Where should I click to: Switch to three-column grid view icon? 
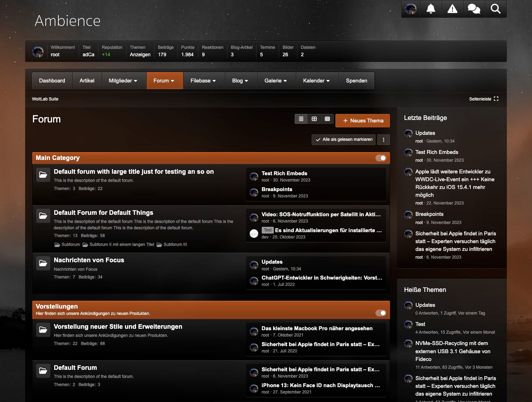pyautogui.click(x=327, y=119)
